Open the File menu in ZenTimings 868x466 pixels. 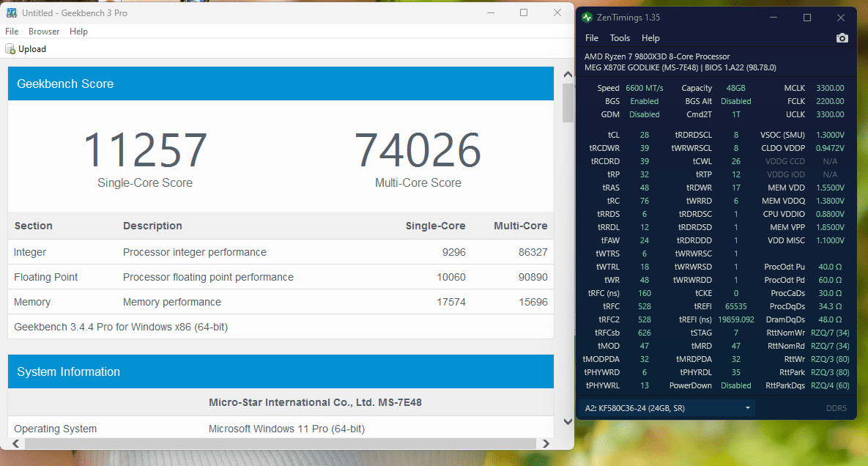592,38
